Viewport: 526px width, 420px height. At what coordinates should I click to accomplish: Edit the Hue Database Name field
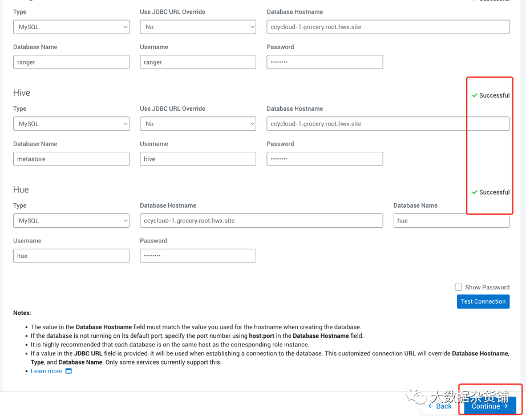[451, 221]
